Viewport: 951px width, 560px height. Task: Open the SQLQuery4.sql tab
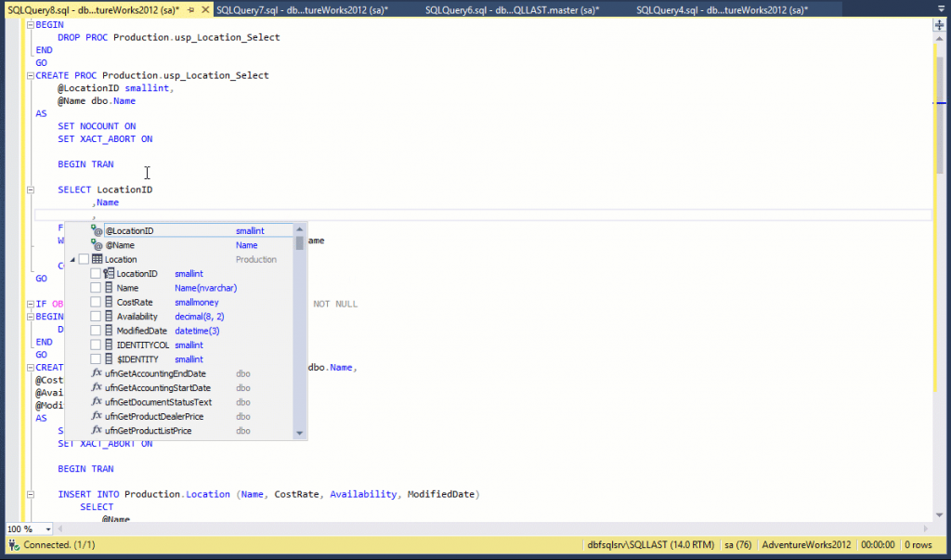(x=722, y=9)
